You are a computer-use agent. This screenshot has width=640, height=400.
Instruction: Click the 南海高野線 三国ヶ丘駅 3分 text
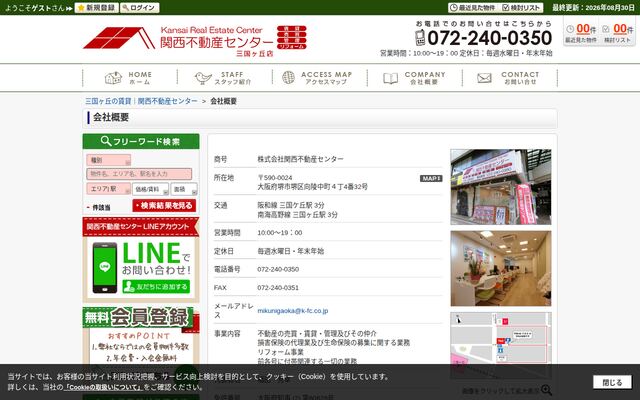pos(297,214)
